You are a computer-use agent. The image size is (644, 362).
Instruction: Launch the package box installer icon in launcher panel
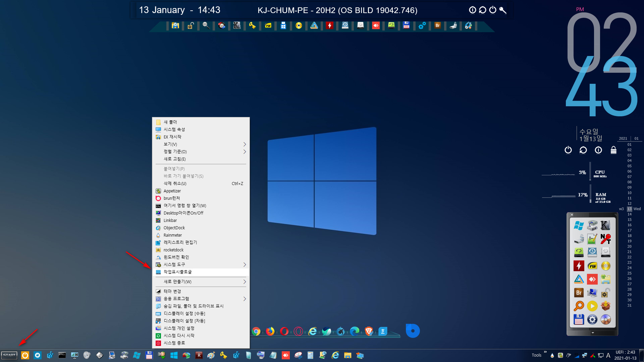tap(605, 306)
